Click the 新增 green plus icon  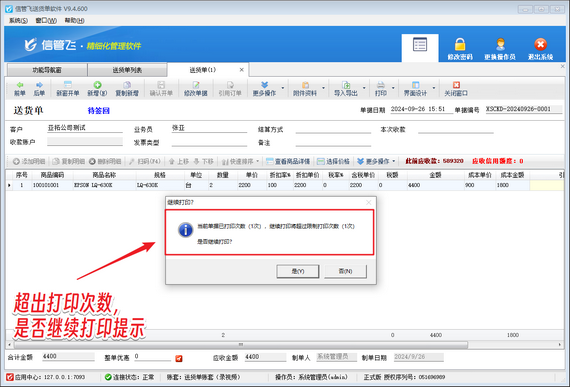tap(97, 85)
